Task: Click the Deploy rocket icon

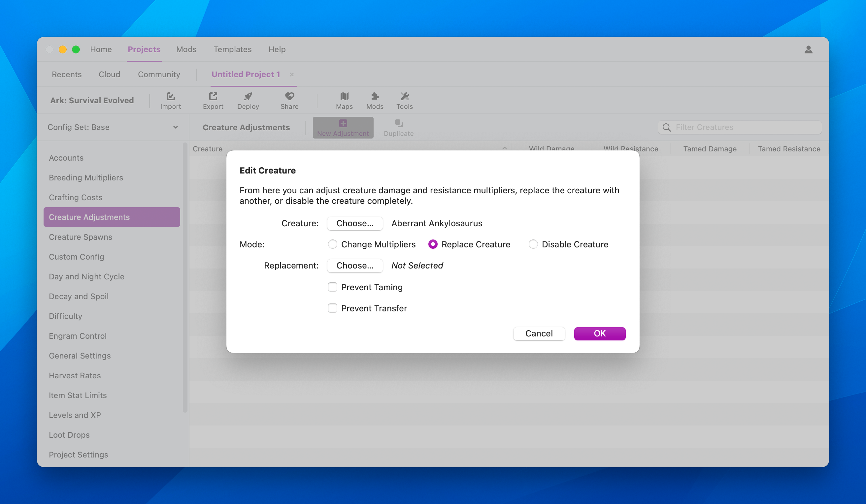Action: coord(248,96)
